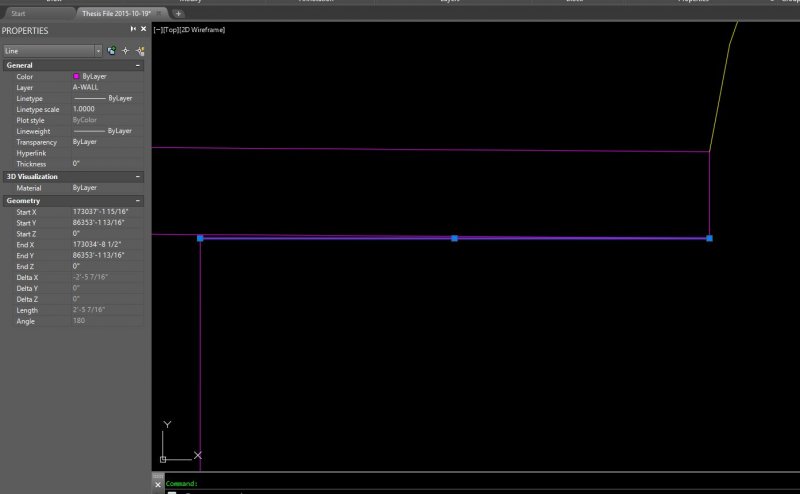Image resolution: width=800 pixels, height=494 pixels.
Task: Open the Transparency ByLayer field
Action: pos(108,142)
